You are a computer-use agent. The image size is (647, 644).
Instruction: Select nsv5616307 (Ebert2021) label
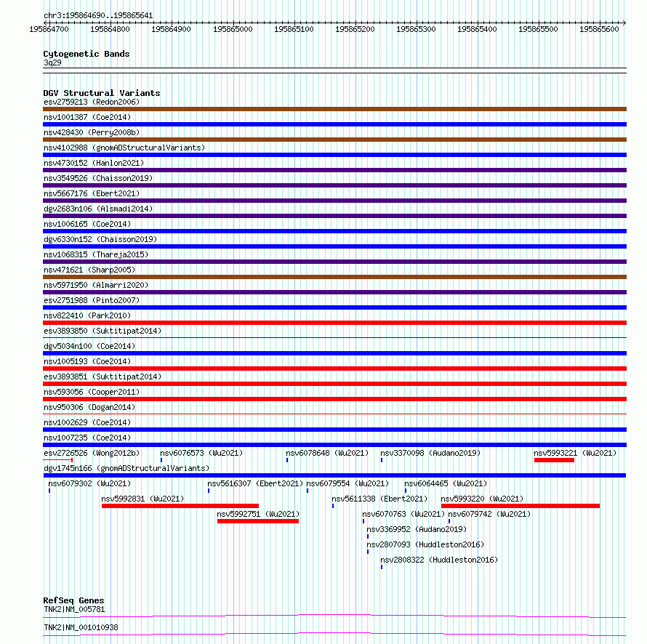[255, 483]
